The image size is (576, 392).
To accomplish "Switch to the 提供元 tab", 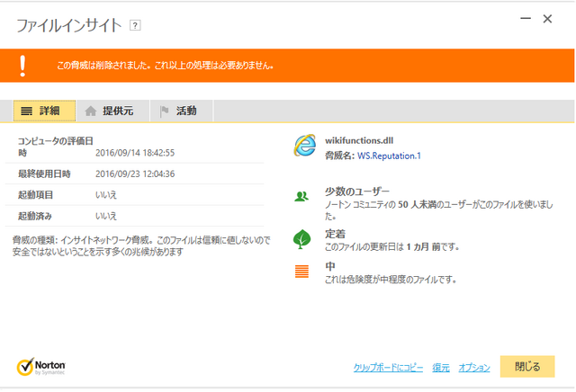I will pos(112,111).
